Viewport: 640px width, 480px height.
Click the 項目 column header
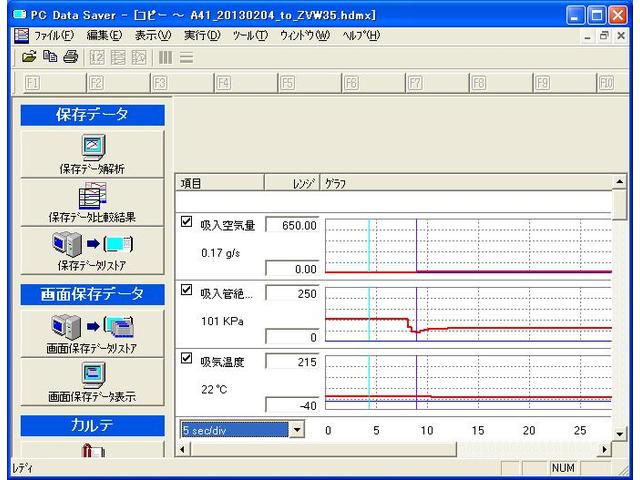pyautogui.click(x=218, y=183)
